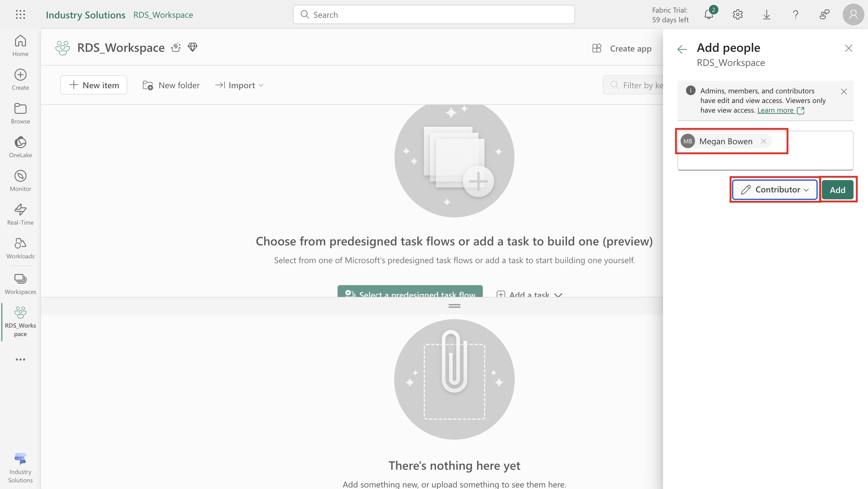Dismiss the access info banner
The image size is (868, 489).
[x=844, y=92]
